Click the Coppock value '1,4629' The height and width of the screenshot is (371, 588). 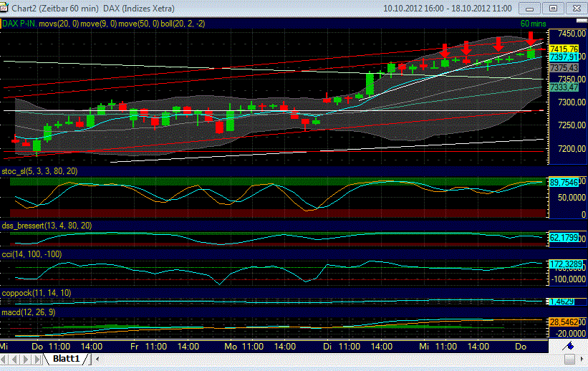[x=562, y=302]
